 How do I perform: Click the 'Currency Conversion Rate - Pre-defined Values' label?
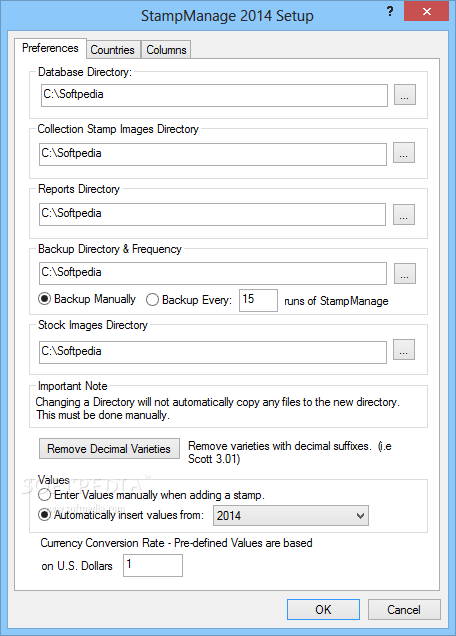pos(176,543)
